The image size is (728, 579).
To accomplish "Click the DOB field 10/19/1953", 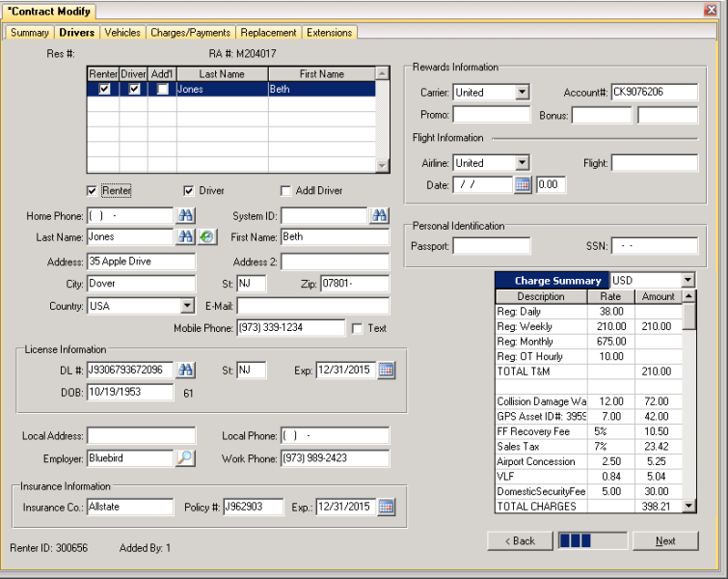I will click(130, 392).
